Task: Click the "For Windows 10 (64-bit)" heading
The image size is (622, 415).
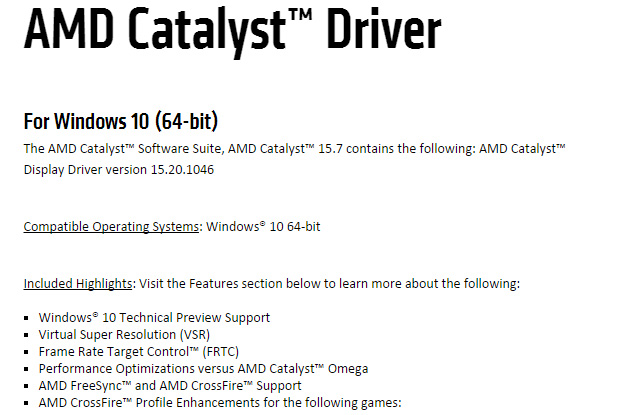Action: click(x=121, y=121)
